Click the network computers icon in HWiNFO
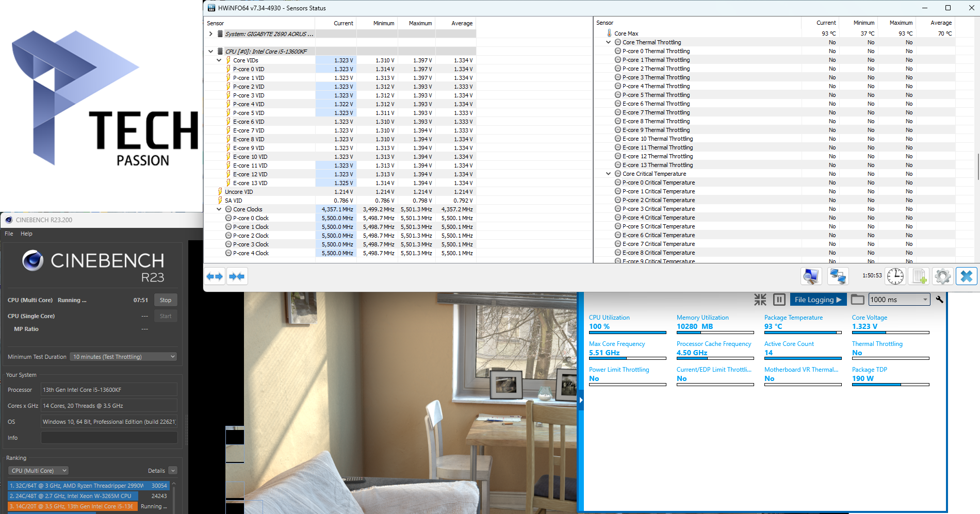The image size is (980, 514). click(838, 276)
